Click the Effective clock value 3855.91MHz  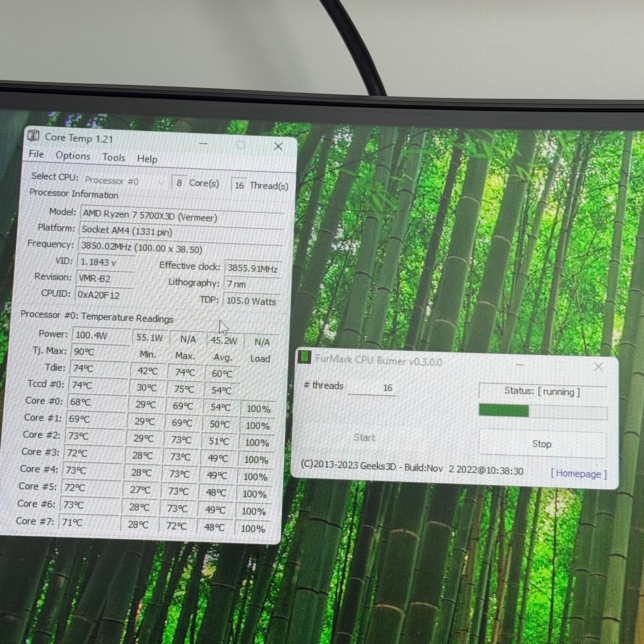[253, 269]
